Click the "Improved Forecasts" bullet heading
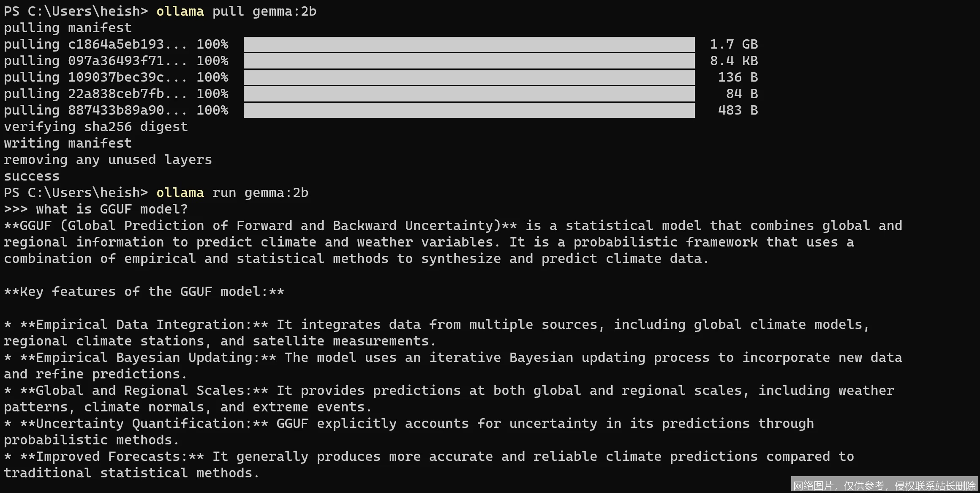Screen dimensions: 980x493 pyautogui.click(x=112, y=457)
